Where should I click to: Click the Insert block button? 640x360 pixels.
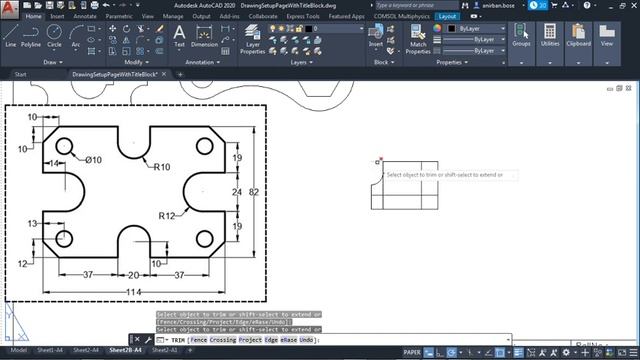376,36
